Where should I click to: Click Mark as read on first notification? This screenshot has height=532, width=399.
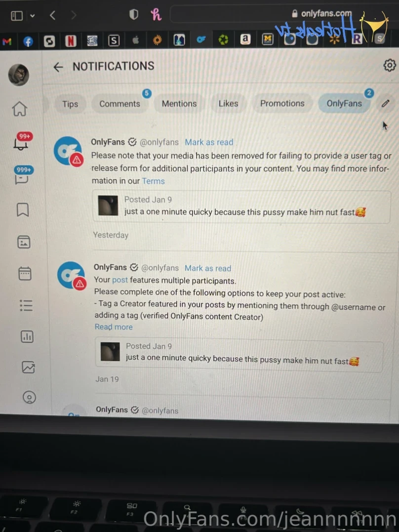pos(209,142)
